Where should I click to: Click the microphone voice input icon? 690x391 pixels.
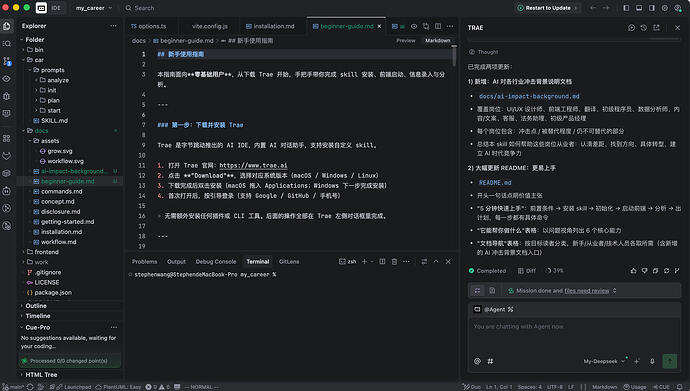(x=652, y=361)
